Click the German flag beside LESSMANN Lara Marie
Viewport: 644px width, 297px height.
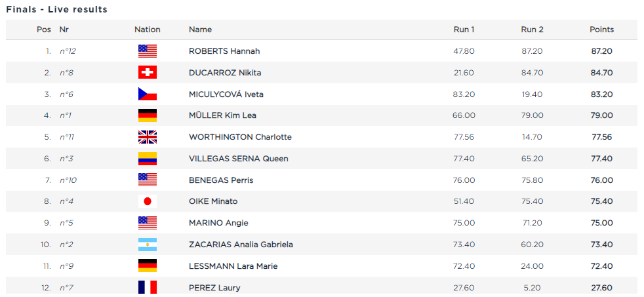point(148,266)
